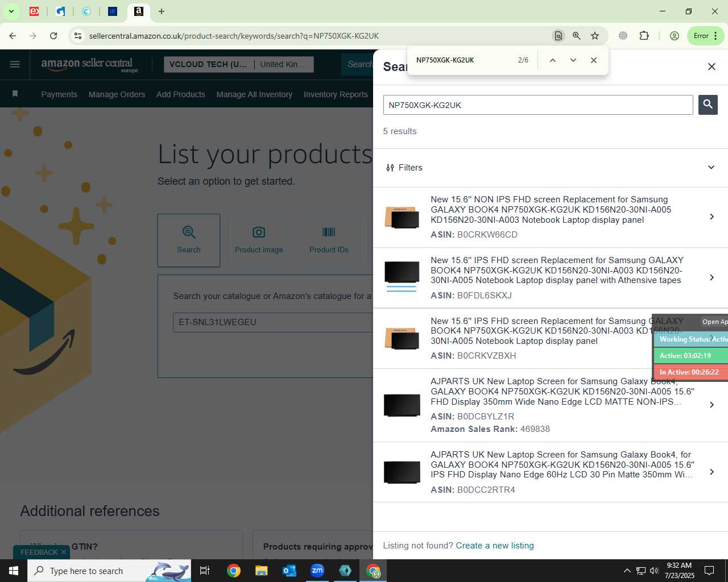Screen dimensions: 728x582
Task: Click the Amazon Seller Central logo
Action: [x=89, y=65]
